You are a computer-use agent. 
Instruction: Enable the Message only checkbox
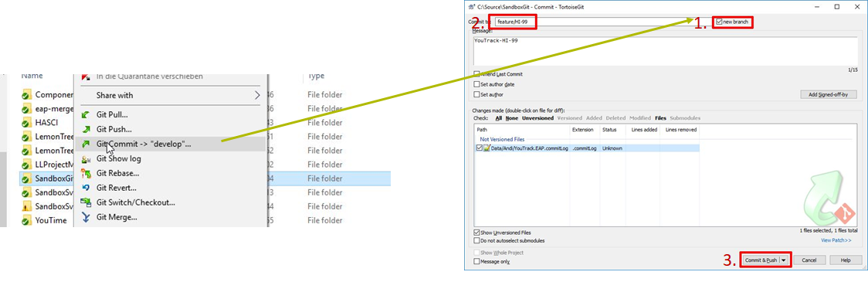pyautogui.click(x=476, y=261)
